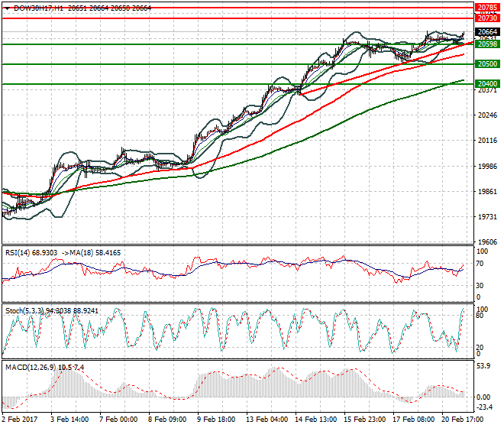
Task: Click the 17 Feb 08:00 time axis label
Action: (x=414, y=420)
